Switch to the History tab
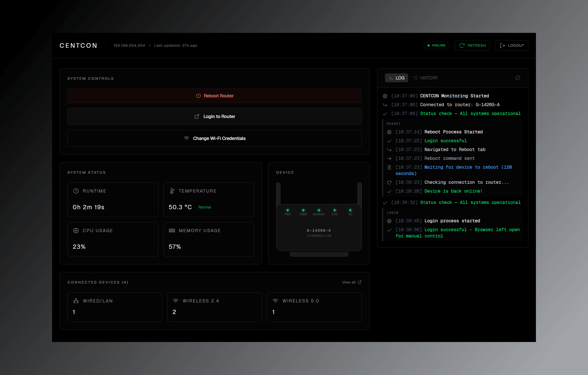 426,78
